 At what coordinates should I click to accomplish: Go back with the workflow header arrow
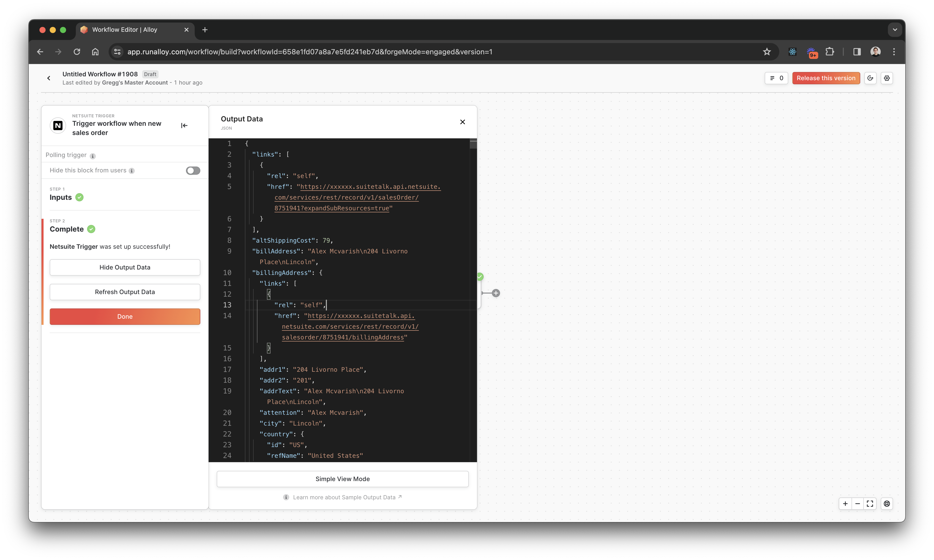coord(49,78)
